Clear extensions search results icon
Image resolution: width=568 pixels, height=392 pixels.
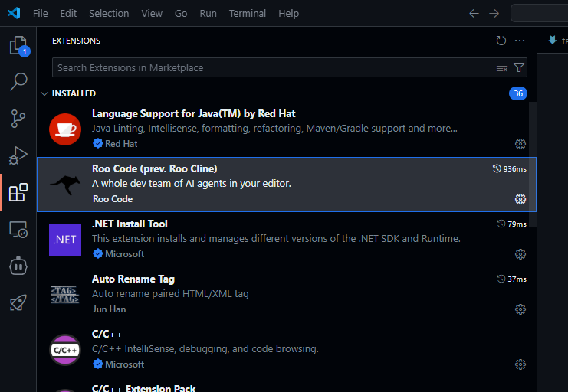click(x=502, y=67)
